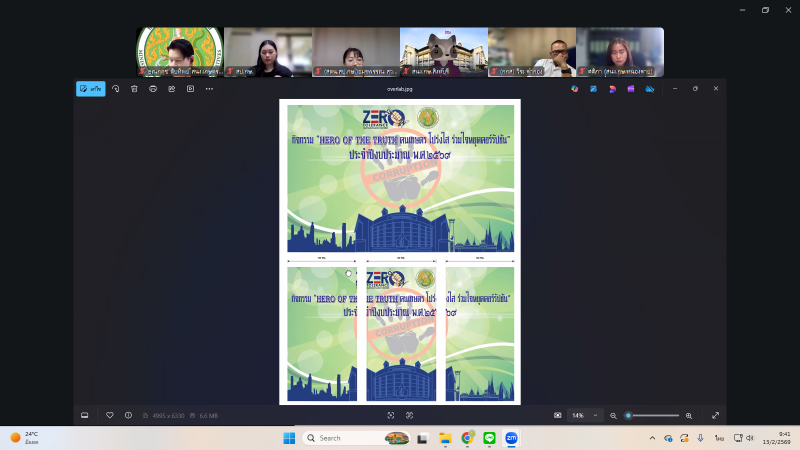The image size is (800, 450).
Task: Print the image using the printer icon
Action: [x=153, y=88]
